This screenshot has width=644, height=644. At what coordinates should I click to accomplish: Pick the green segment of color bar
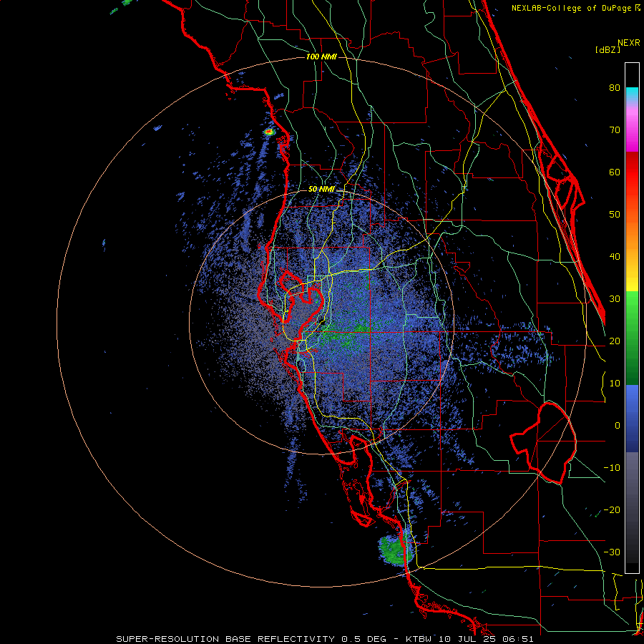pos(632,338)
